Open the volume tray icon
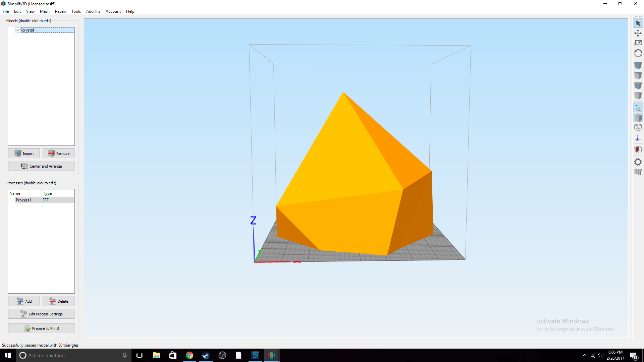The width and height of the screenshot is (644, 362). 600,355
